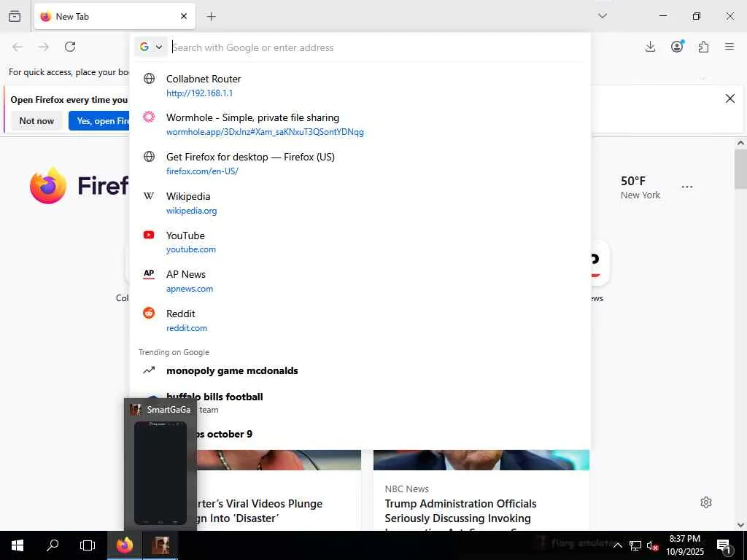Click scrollbar down arrow
This screenshot has height=560, width=747.
pyautogui.click(x=740, y=525)
